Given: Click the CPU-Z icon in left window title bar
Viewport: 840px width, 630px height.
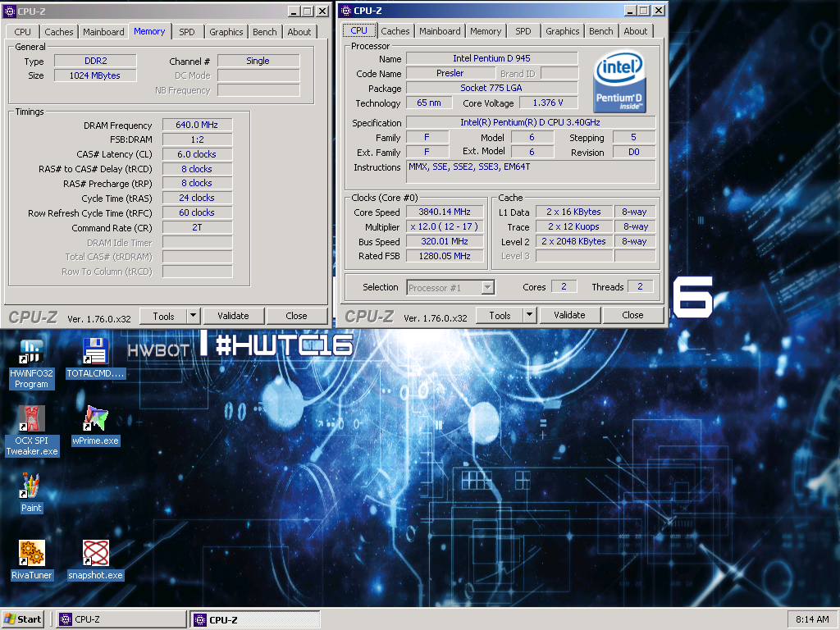Looking at the screenshot, I should 10,11.
